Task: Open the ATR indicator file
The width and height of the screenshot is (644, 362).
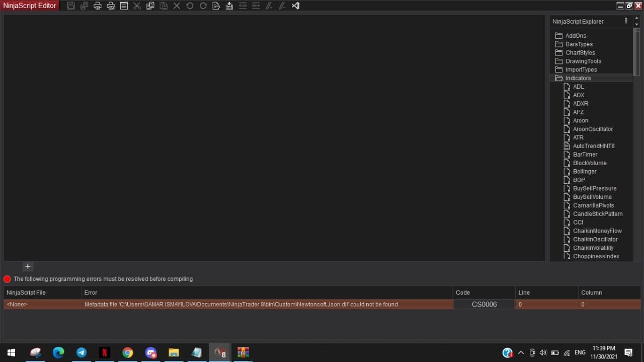Action: click(x=574, y=137)
